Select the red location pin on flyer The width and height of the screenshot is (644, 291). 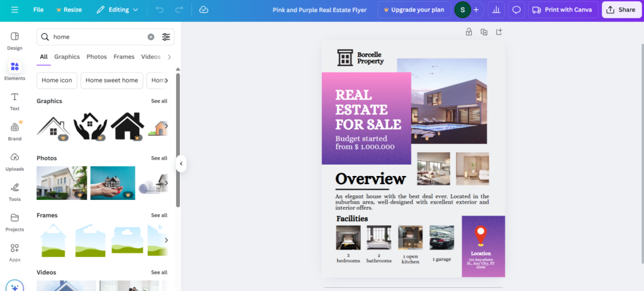[x=480, y=236]
